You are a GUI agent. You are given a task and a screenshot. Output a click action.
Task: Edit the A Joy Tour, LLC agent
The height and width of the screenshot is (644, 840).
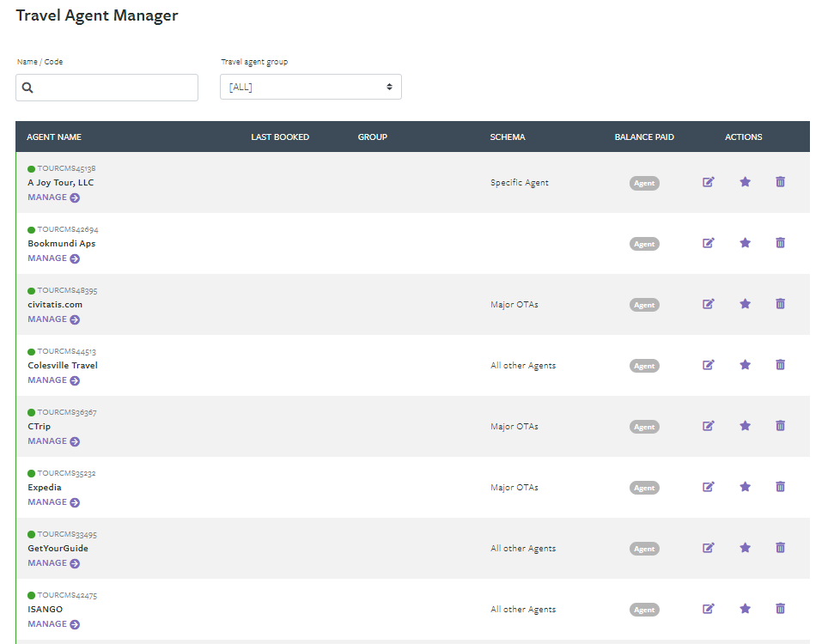[709, 182]
